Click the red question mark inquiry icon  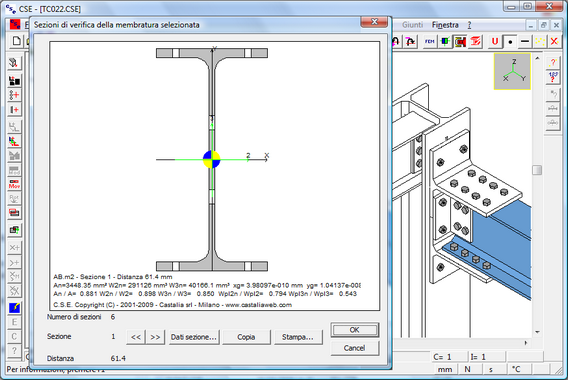(553, 62)
